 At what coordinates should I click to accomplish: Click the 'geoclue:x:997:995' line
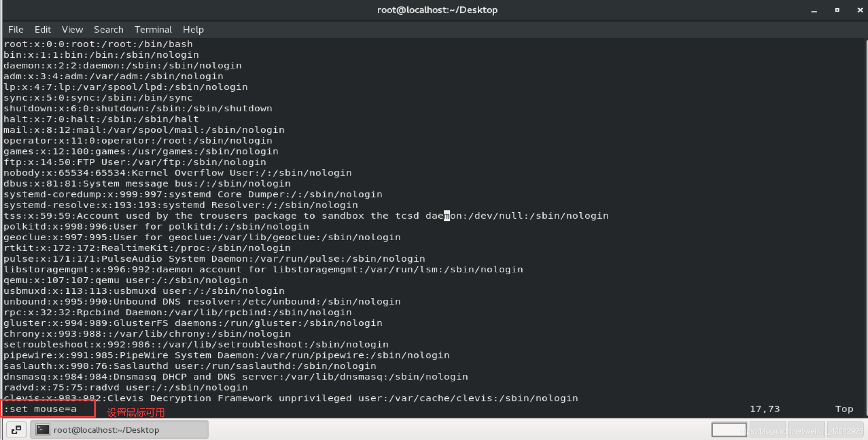(x=202, y=237)
